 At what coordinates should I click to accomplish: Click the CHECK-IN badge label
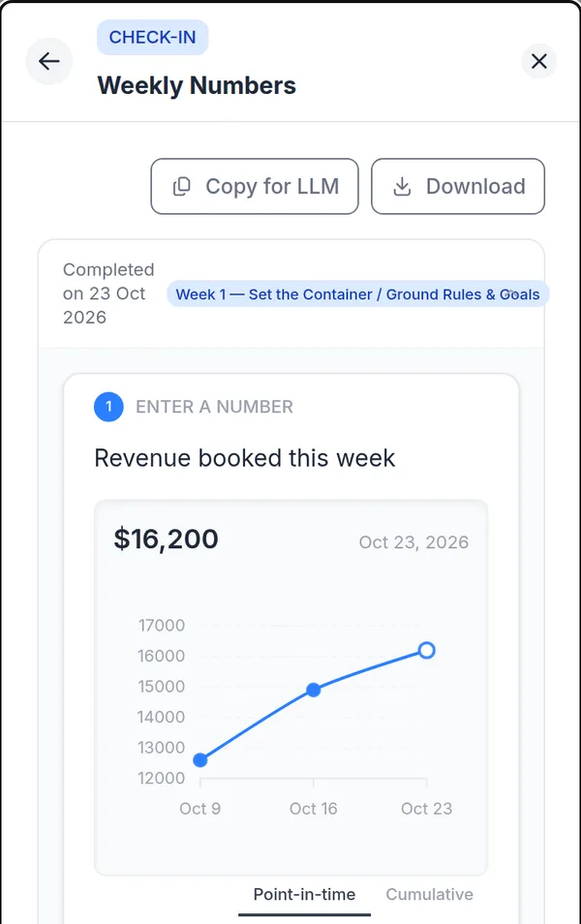(153, 37)
